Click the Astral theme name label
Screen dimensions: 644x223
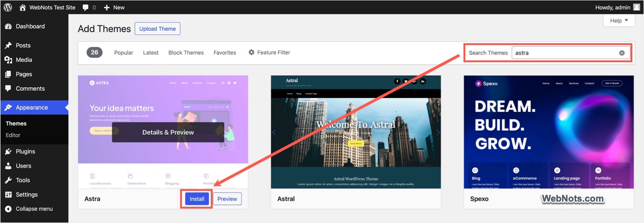286,199
